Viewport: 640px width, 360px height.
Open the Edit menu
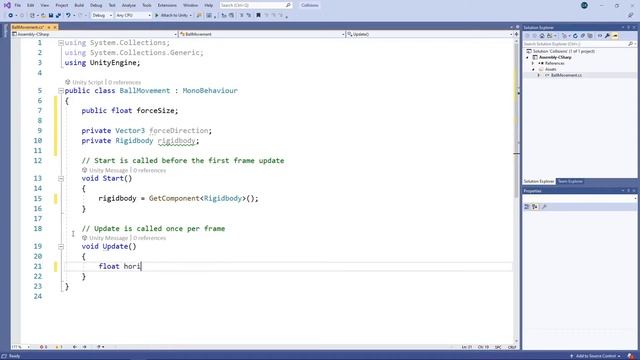[x=31, y=5]
